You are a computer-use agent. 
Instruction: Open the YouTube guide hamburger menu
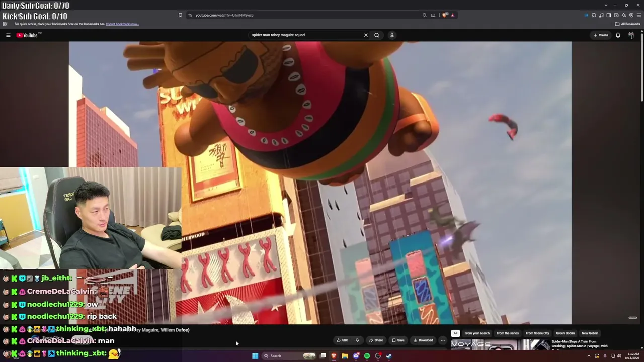pyautogui.click(x=8, y=35)
